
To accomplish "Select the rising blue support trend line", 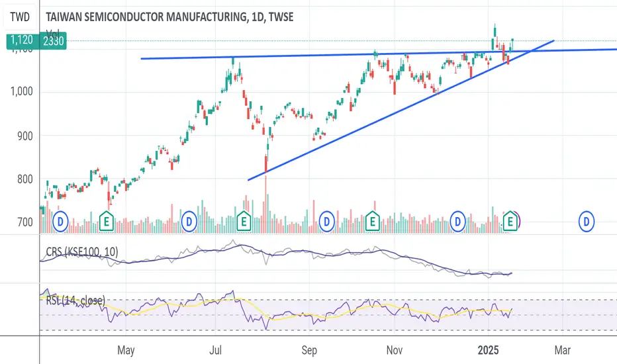I will pos(401,110).
